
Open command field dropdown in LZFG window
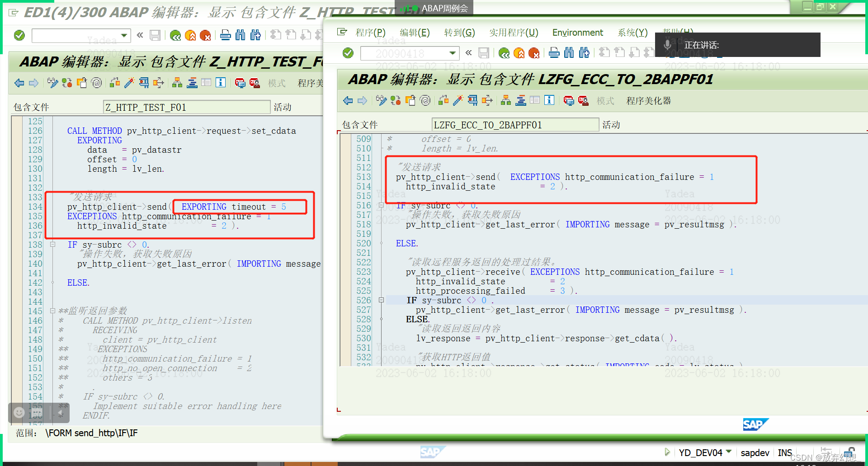(452, 53)
